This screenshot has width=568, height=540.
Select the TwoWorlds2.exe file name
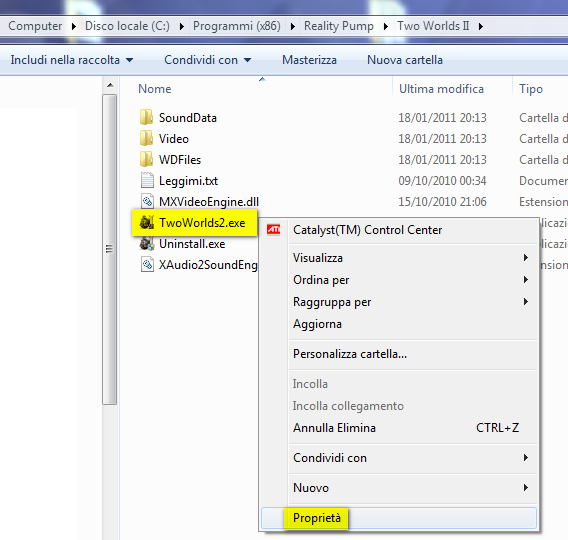click(202, 223)
